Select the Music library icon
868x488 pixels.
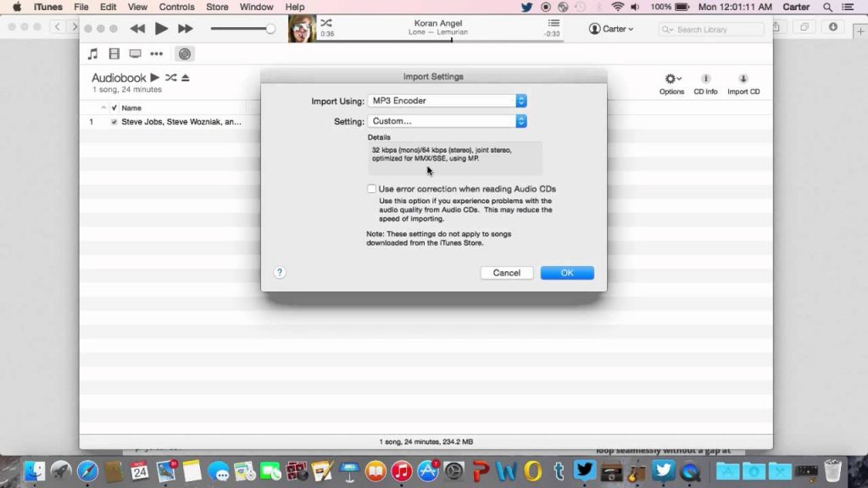coord(93,54)
